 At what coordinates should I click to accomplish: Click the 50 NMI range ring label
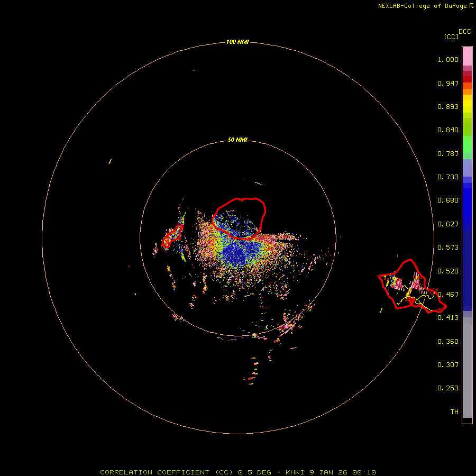pos(237,140)
